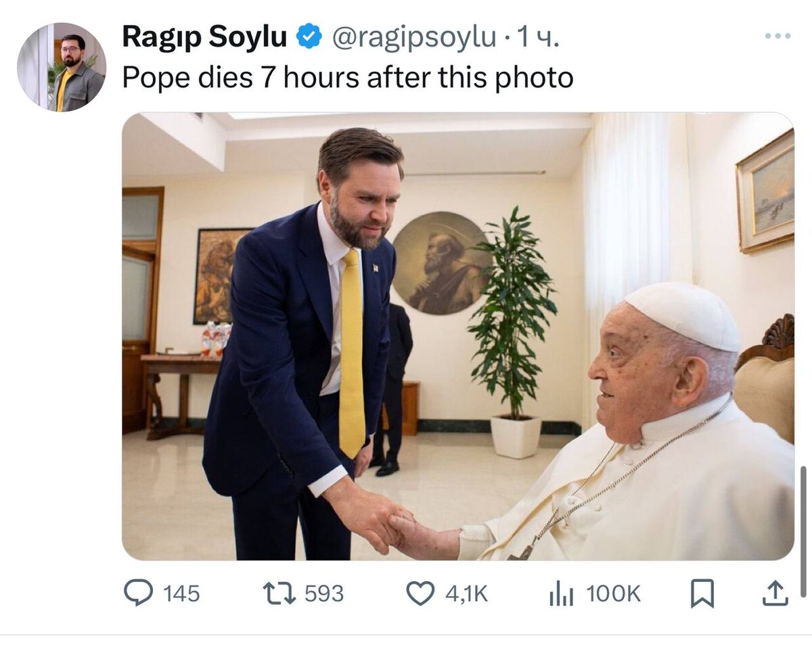Open the tweet via the '1 ч.' timestamp
This screenshot has height=651, width=812.
pos(538,38)
